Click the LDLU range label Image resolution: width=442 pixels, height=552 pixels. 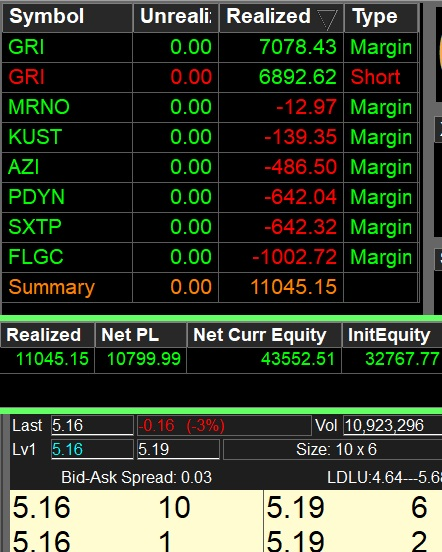(x=384, y=478)
